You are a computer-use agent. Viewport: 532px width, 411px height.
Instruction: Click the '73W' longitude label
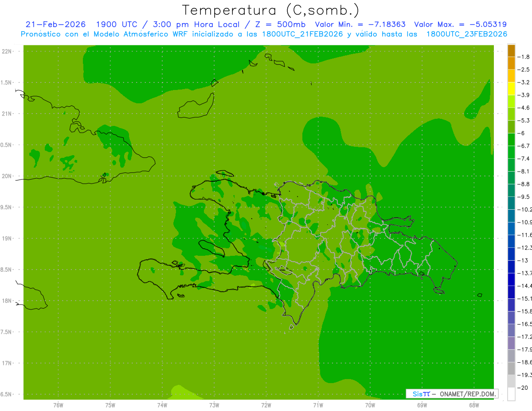click(x=214, y=405)
